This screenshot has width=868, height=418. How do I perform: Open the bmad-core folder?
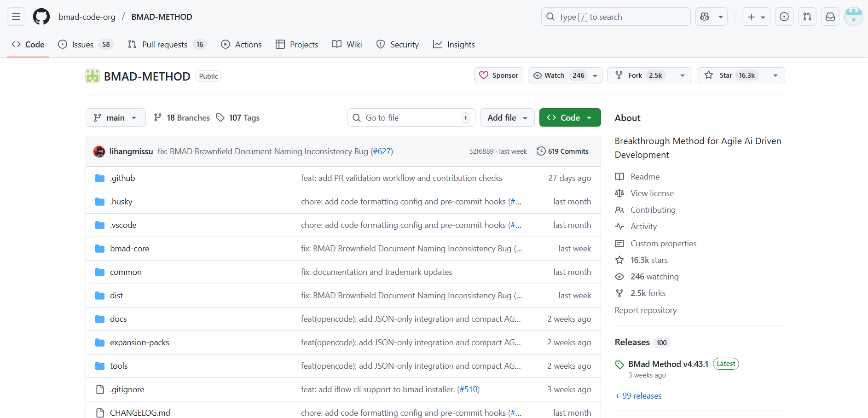tap(129, 249)
